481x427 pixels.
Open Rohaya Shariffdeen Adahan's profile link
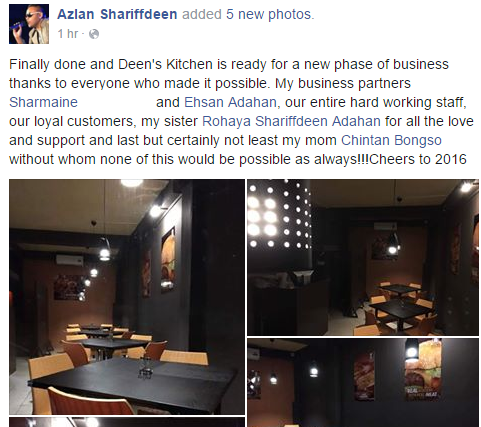[291, 121]
